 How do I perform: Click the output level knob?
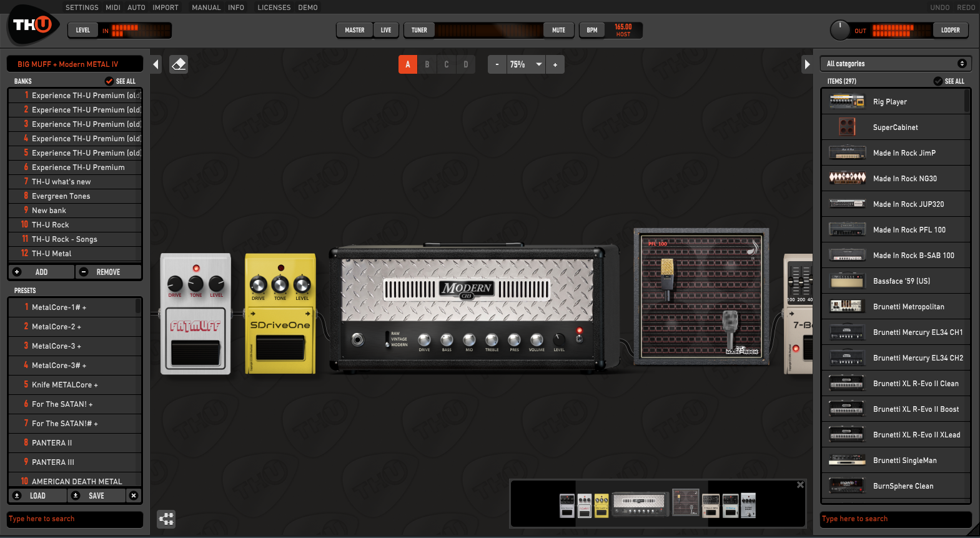click(x=840, y=30)
